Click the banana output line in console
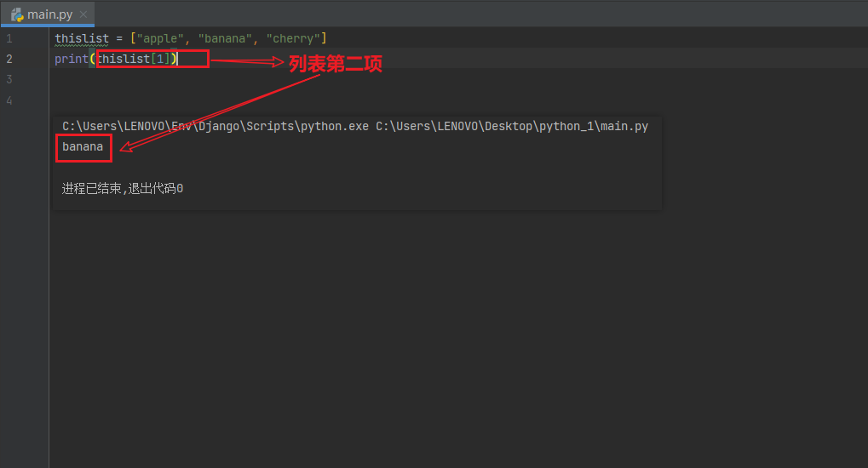The width and height of the screenshot is (868, 468). [83, 146]
